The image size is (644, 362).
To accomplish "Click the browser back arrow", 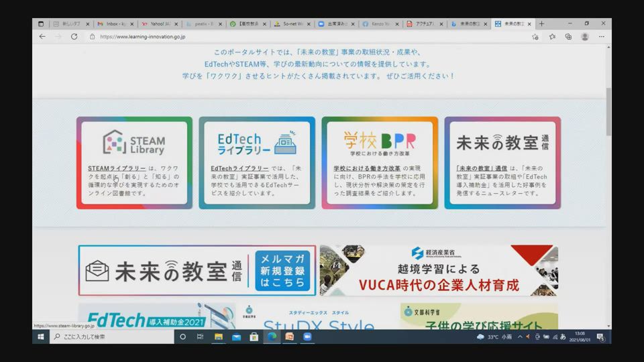I will pos(42,37).
